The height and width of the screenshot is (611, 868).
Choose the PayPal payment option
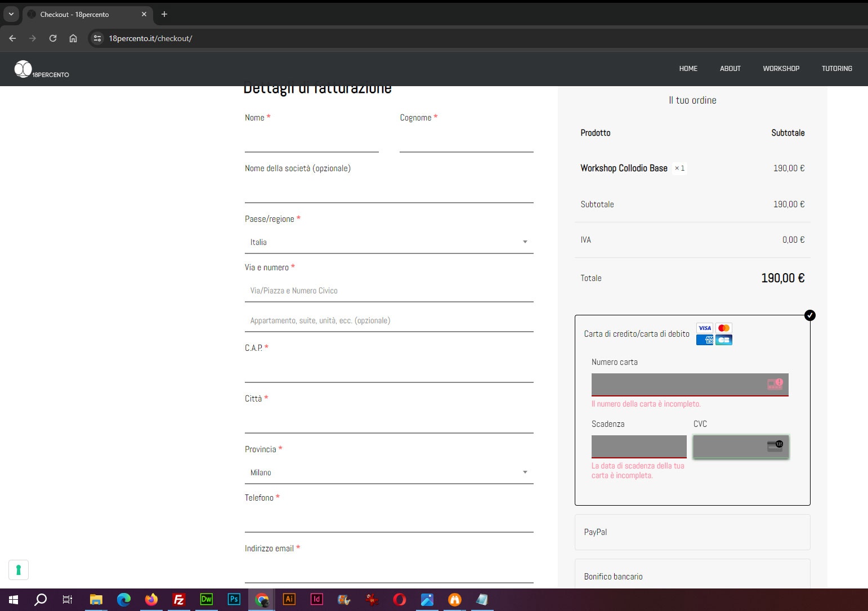692,532
